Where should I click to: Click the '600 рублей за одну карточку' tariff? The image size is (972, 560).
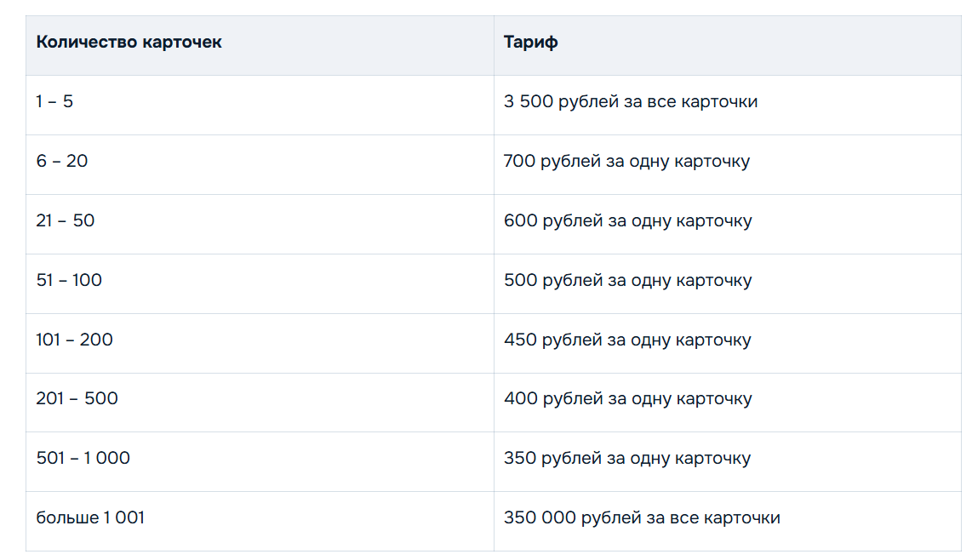627,221
